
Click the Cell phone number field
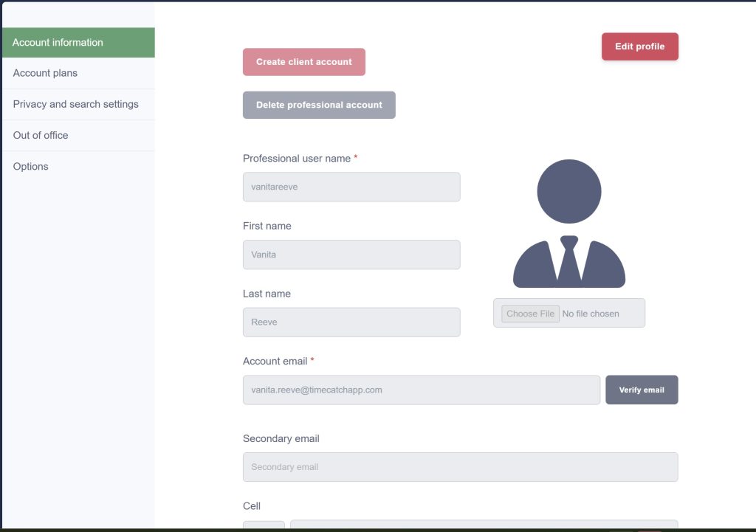click(484, 525)
